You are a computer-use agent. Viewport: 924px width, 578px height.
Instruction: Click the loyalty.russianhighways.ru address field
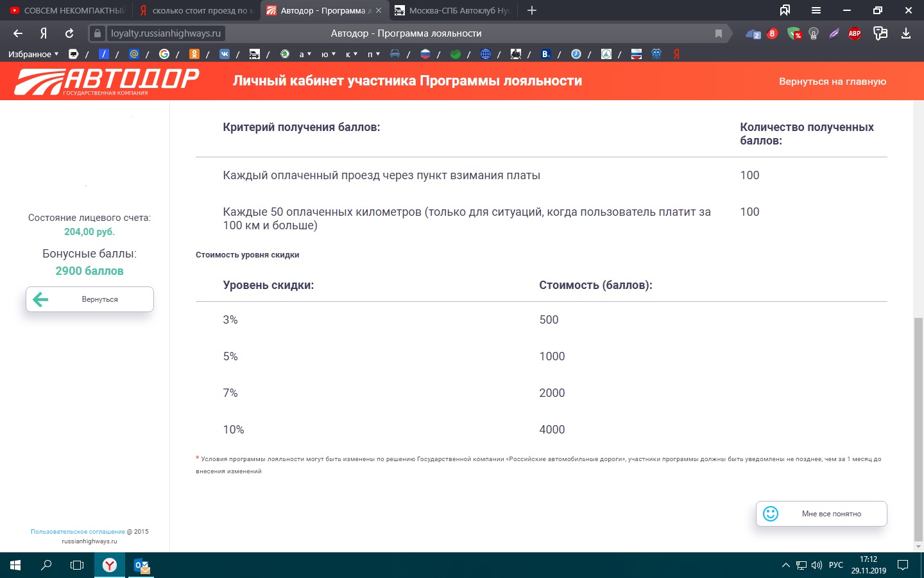coord(166,33)
